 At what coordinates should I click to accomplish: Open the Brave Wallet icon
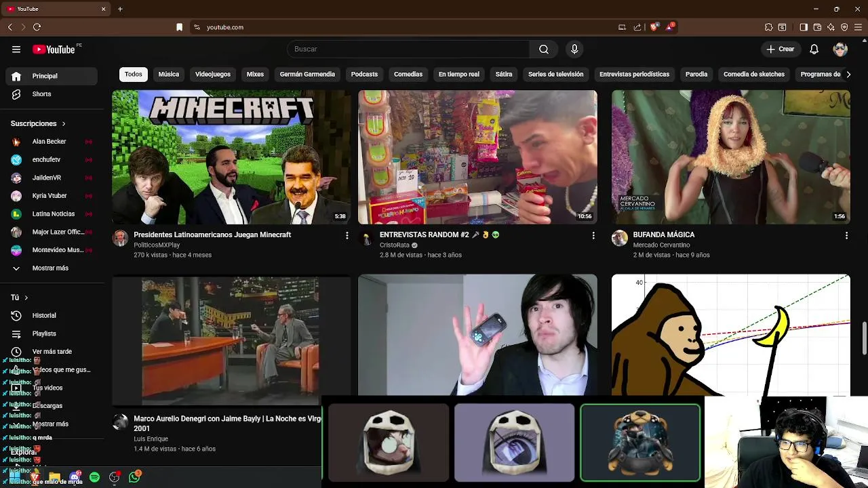tap(817, 27)
